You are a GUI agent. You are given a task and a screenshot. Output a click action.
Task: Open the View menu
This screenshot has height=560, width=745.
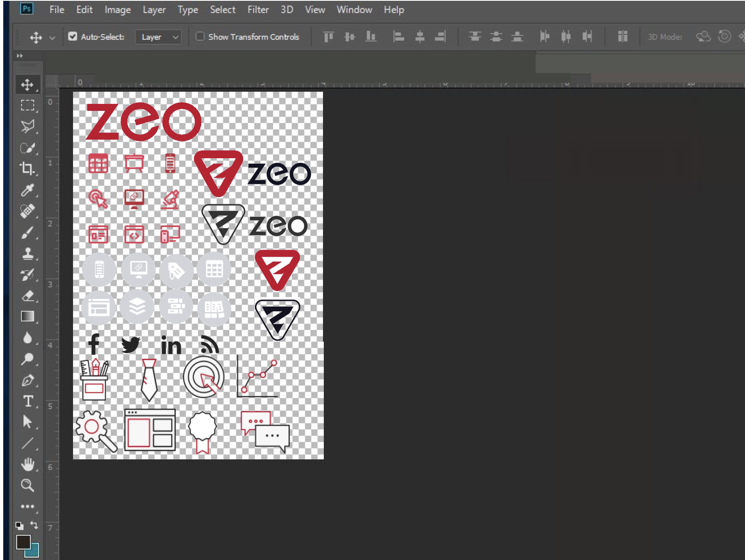coord(315,9)
